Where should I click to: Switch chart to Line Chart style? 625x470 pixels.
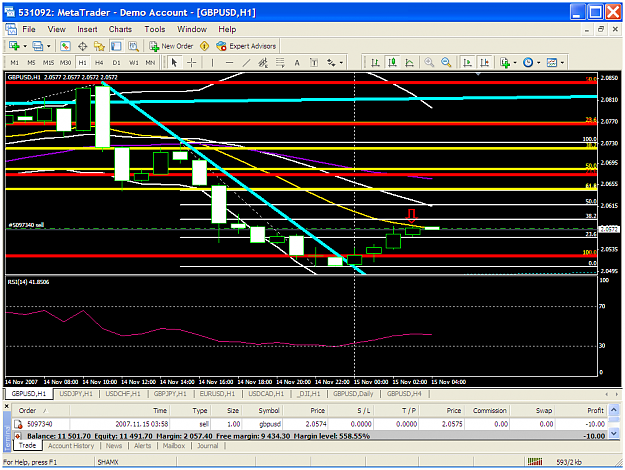[x=409, y=63]
